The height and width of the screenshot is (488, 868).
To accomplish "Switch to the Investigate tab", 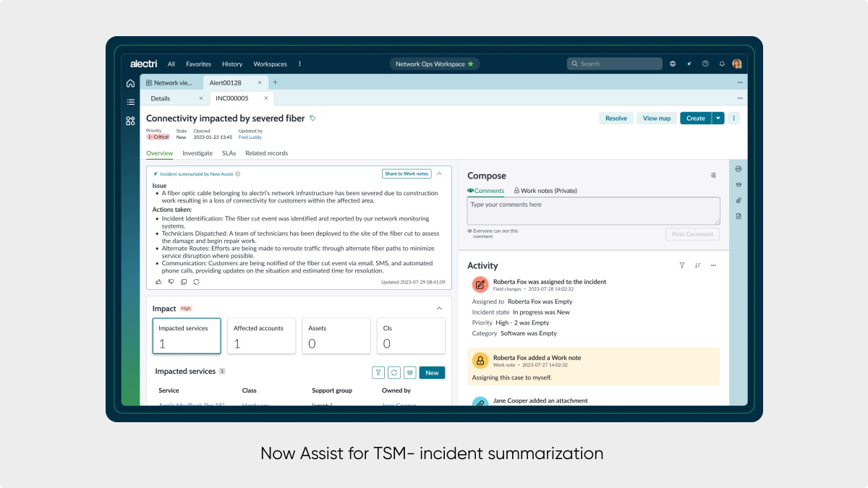I will click(x=197, y=153).
